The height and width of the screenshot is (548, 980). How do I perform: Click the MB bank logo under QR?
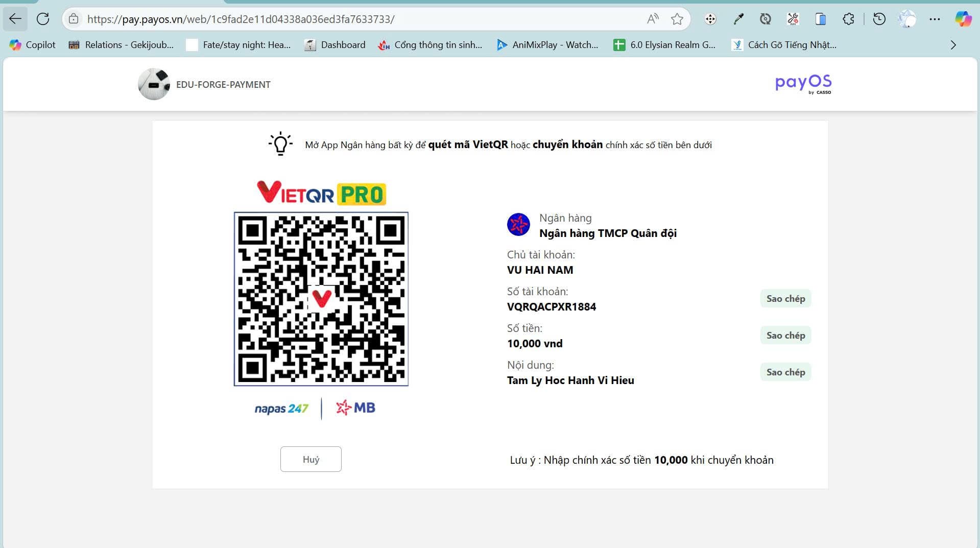pyautogui.click(x=355, y=408)
